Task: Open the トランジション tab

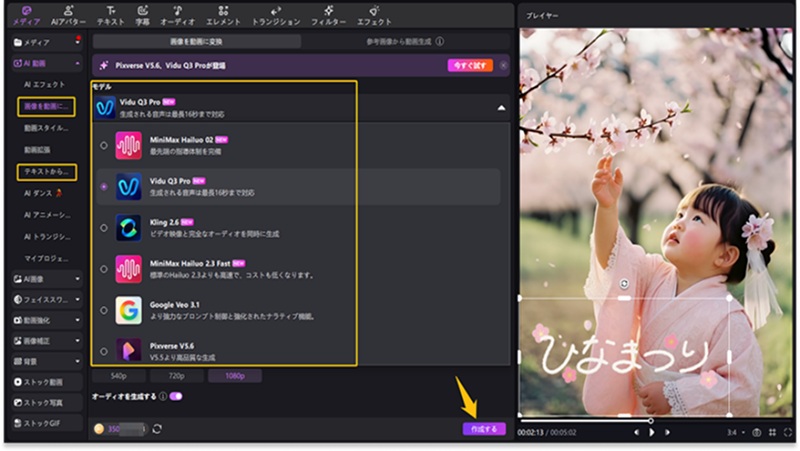Action: pyautogui.click(x=276, y=16)
